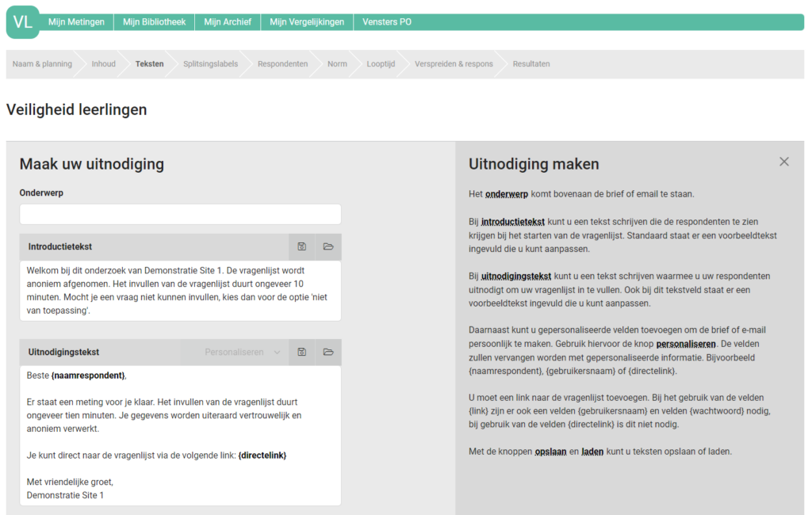Switch to the Inhoud step
This screenshot has height=515, width=812.
(x=103, y=64)
